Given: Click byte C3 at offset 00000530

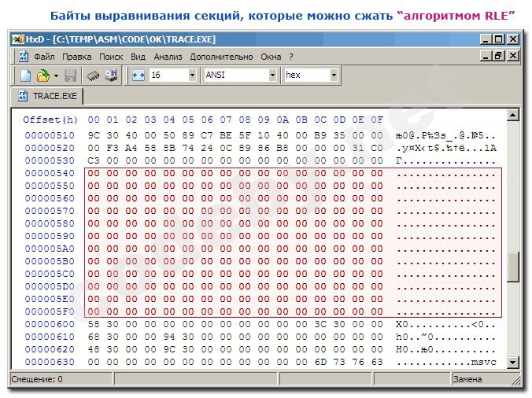Looking at the screenshot, I should (x=94, y=160).
